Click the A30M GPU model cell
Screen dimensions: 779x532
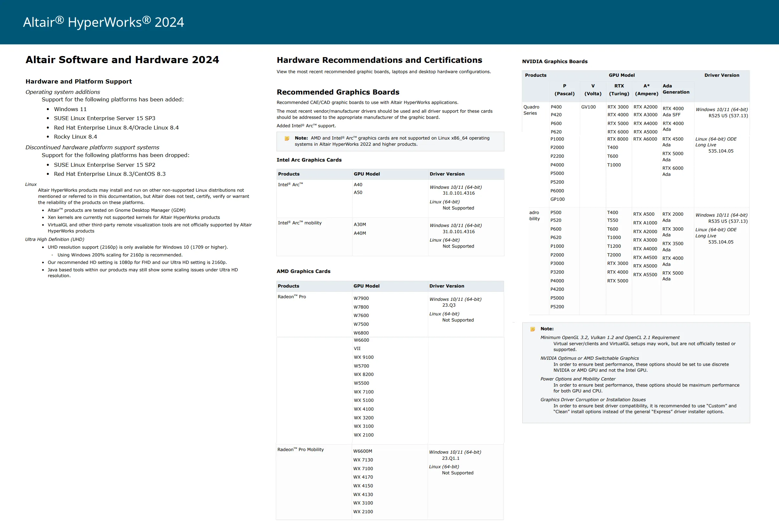pos(360,225)
